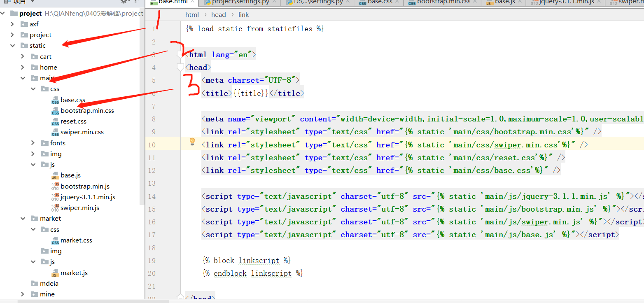Screen dimensions: 644x303
Task: Select the static folder name in tree
Action: (x=37, y=46)
